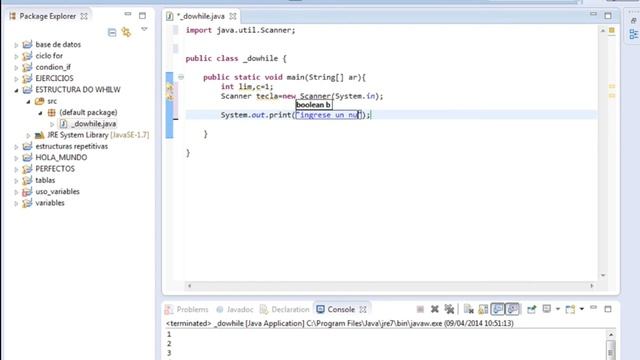Screen dimensions: 640x360
Task: Open Package Explorer view menu arrow
Action: point(144,30)
